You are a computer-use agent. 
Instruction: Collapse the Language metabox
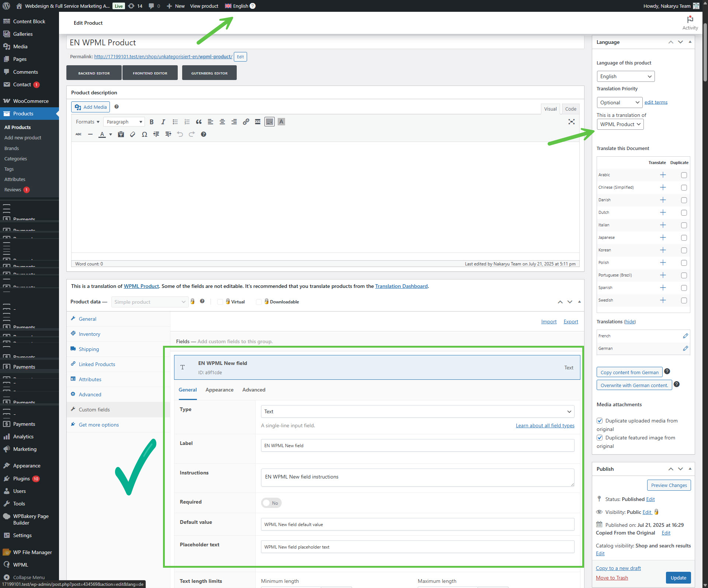[x=690, y=42]
